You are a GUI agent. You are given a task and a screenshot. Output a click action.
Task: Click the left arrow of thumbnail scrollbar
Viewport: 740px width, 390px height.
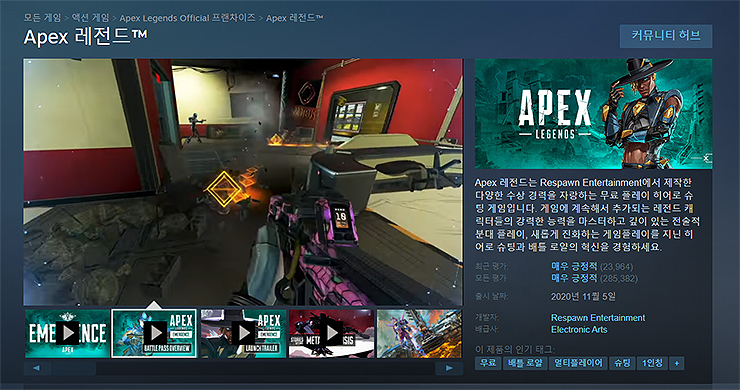(x=36, y=368)
